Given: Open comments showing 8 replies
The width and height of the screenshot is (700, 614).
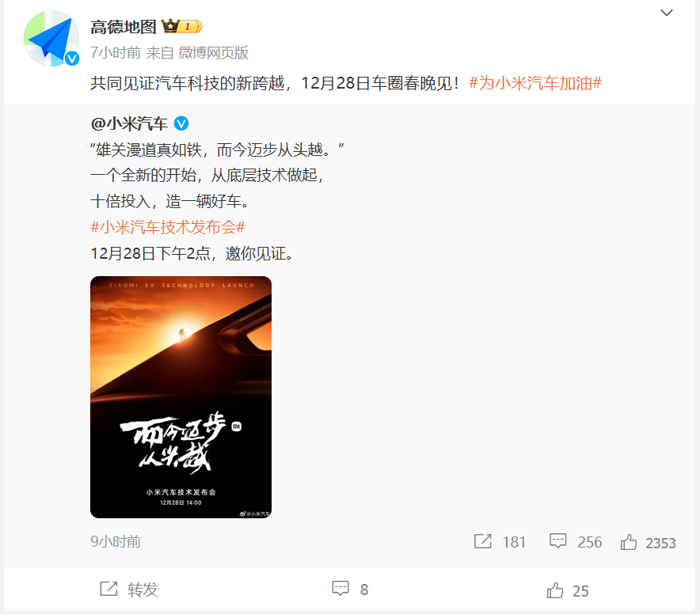Looking at the screenshot, I should tap(350, 589).
